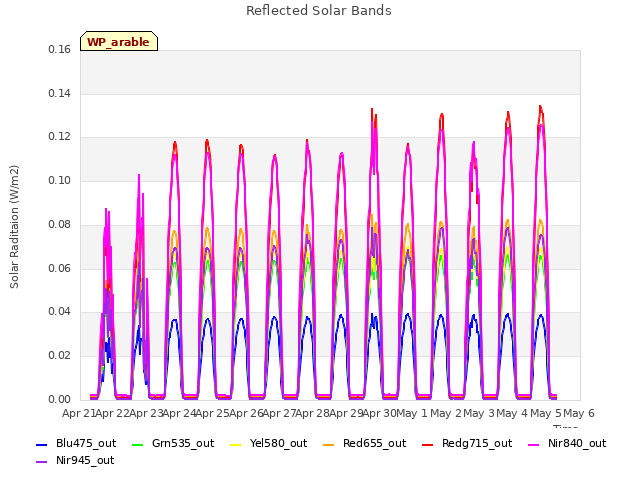Image resolution: width=640 pixels, height=480 pixels.
Task: Click the magenta Nir840_out legend swatch
Action: tap(533, 444)
